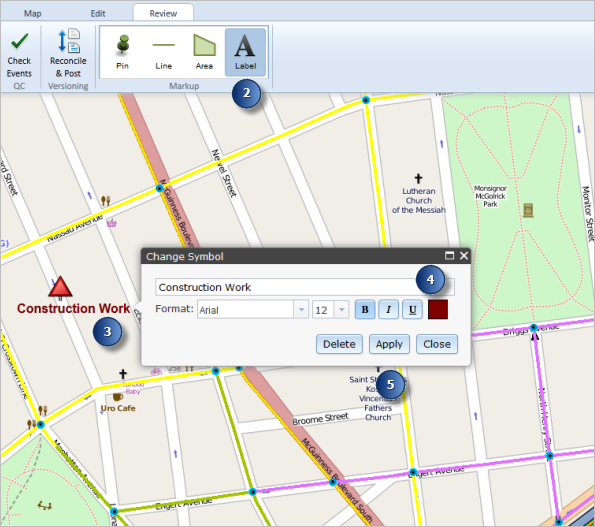The image size is (595, 527).
Task: Expand the Arial font dropdown
Action: (x=301, y=310)
